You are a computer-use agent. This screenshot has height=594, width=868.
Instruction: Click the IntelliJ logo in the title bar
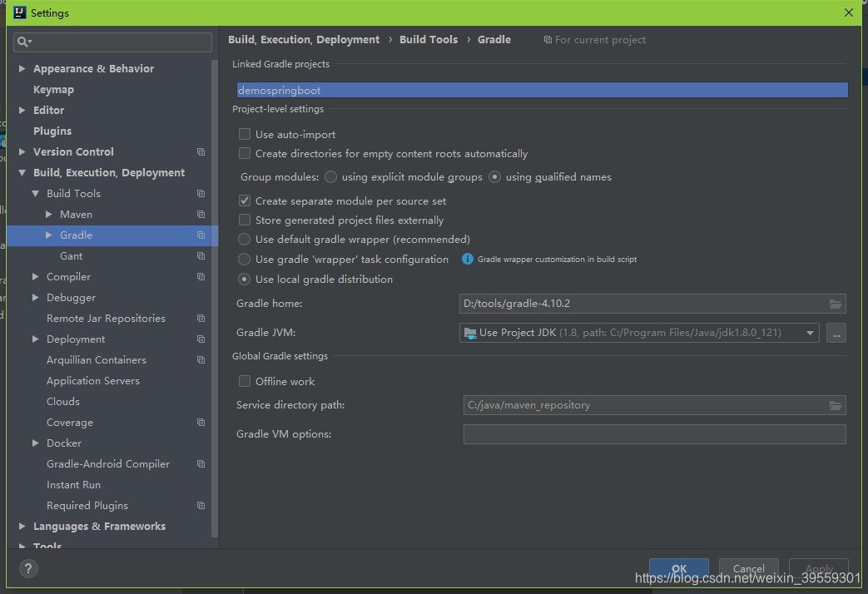20,12
